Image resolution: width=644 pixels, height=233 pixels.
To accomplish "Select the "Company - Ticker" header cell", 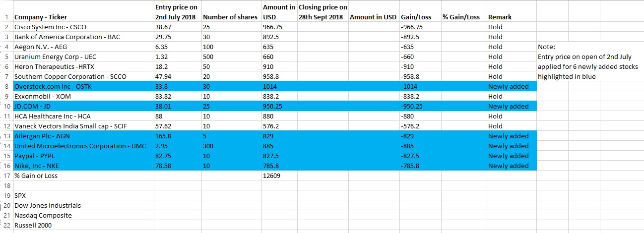I will (40, 17).
